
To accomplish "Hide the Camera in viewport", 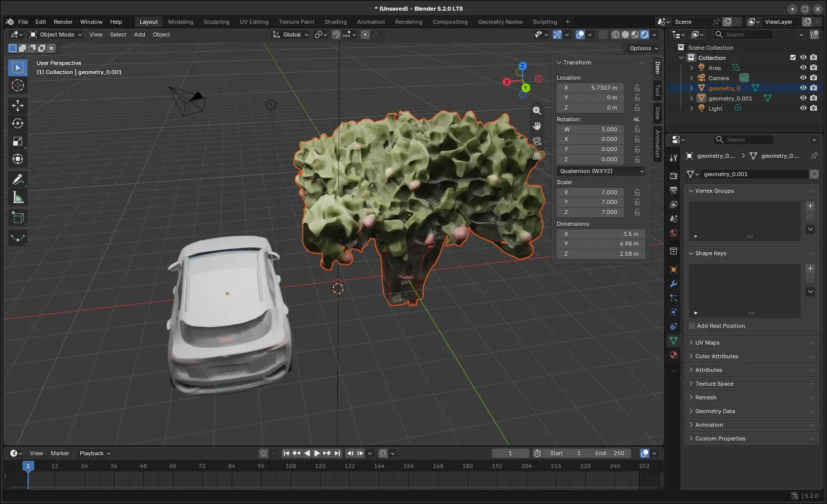I will tap(803, 78).
